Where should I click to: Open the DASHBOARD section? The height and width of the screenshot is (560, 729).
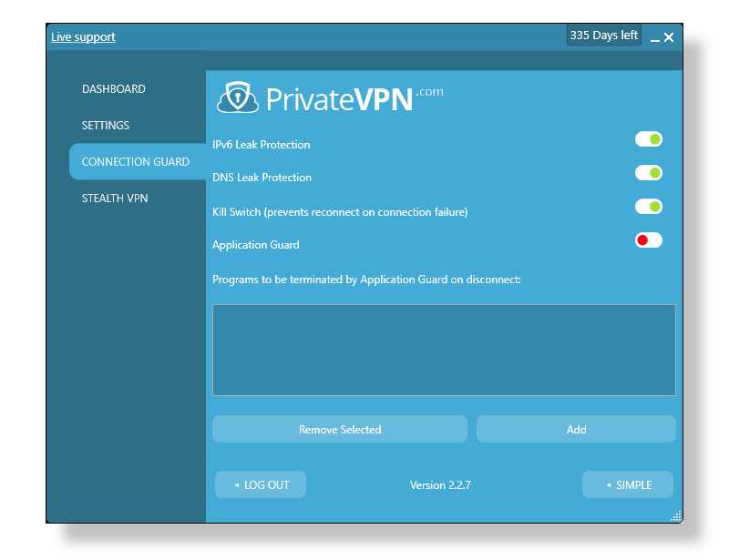coord(114,88)
